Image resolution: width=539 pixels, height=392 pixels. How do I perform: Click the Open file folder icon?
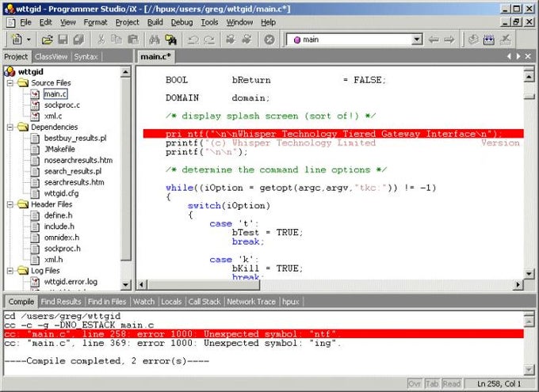coord(47,40)
